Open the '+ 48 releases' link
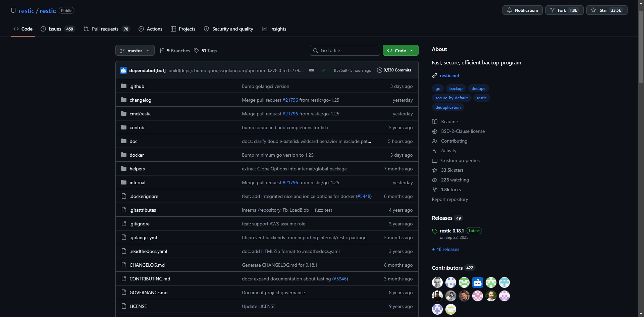Image resolution: width=644 pixels, height=317 pixels. click(445, 250)
